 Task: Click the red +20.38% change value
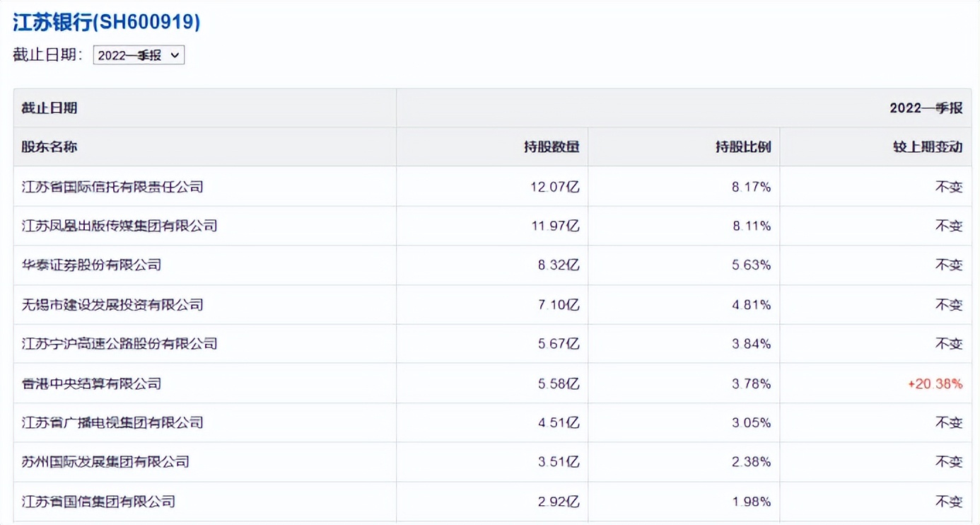coord(935,383)
